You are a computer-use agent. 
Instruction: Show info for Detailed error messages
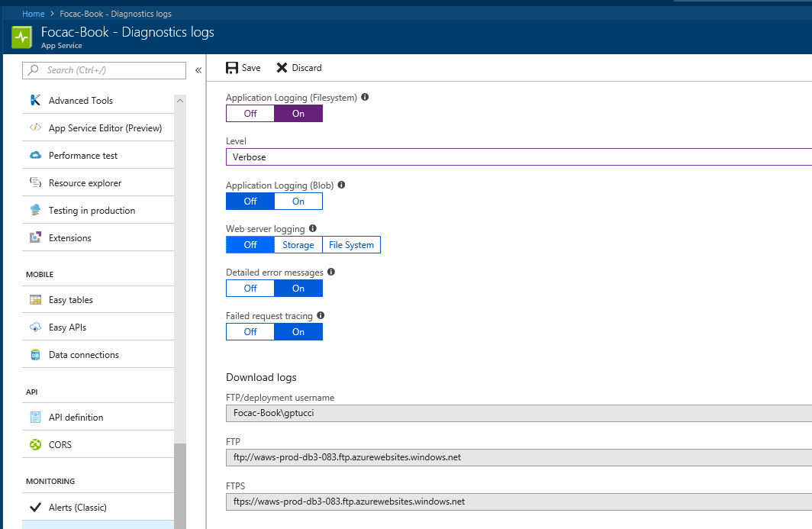(x=331, y=272)
